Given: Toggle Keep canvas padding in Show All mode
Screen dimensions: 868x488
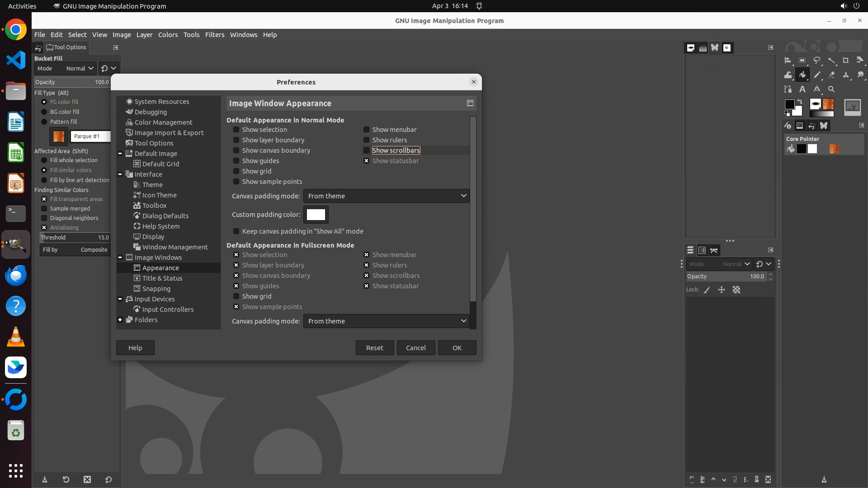Looking at the screenshot, I should tap(236, 231).
